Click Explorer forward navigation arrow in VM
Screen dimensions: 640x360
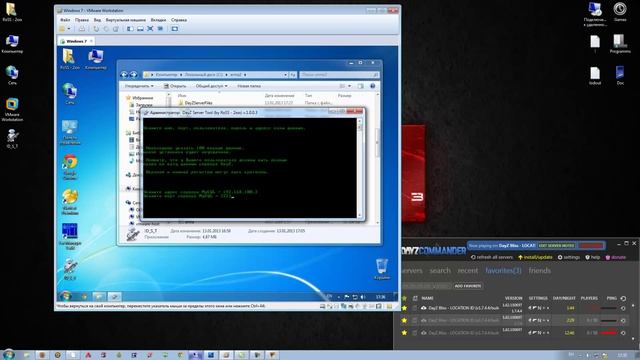[133, 74]
